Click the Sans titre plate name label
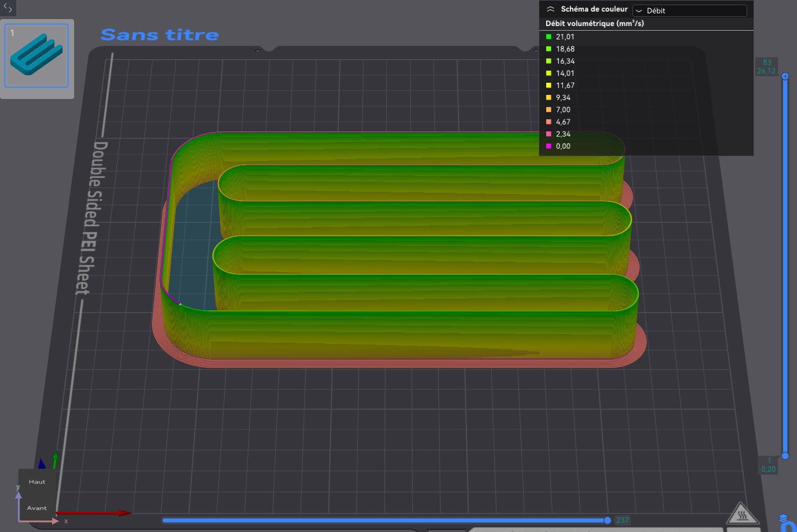The width and height of the screenshot is (797, 532). pyautogui.click(x=160, y=35)
